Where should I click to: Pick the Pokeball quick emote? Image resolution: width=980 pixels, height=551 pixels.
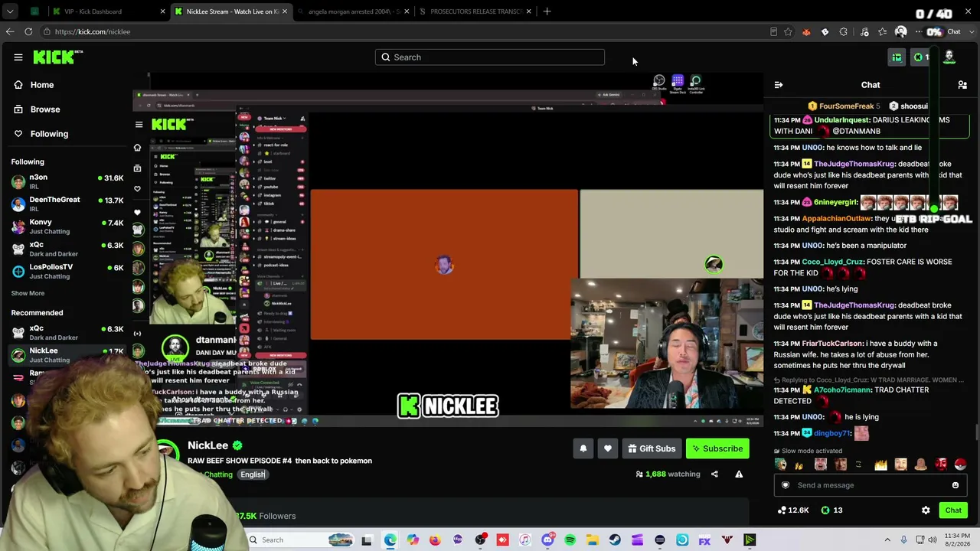click(961, 465)
